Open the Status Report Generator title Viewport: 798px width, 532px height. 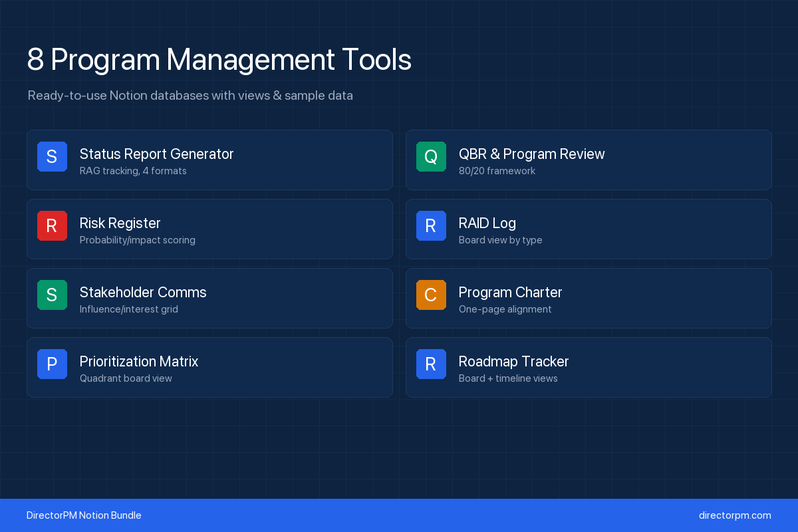coord(156,154)
